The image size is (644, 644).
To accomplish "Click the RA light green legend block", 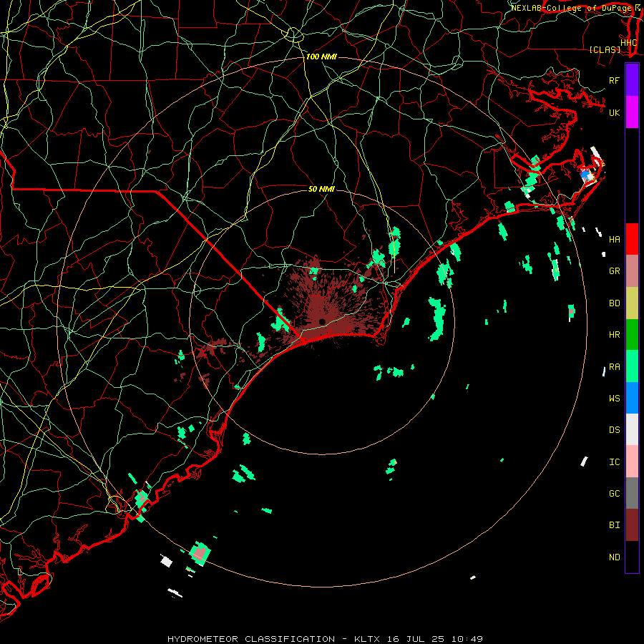I will click(632, 366).
